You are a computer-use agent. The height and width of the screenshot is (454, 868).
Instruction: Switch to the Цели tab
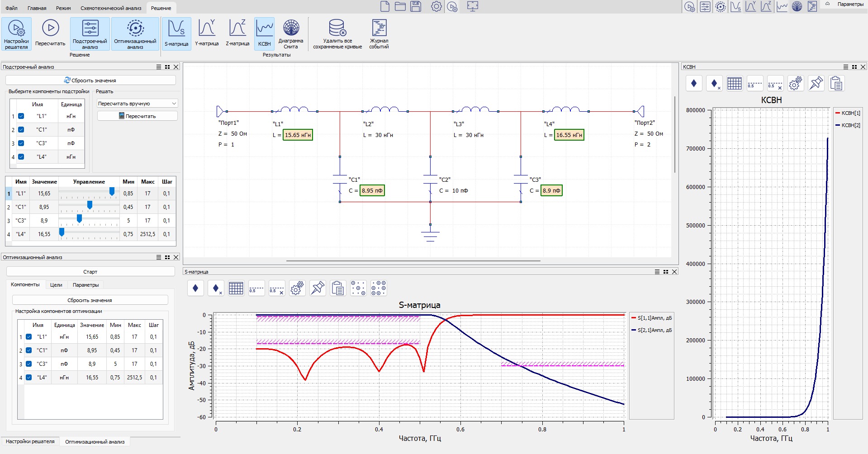click(56, 285)
